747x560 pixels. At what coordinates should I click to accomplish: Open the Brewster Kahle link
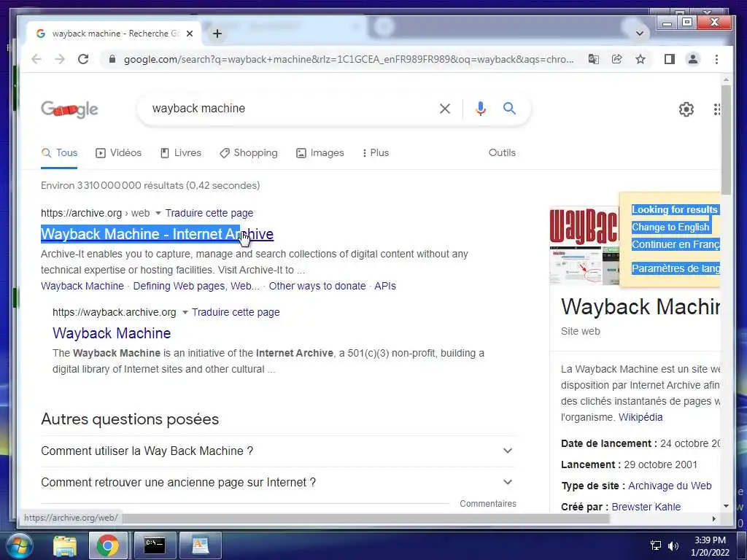coord(646,507)
